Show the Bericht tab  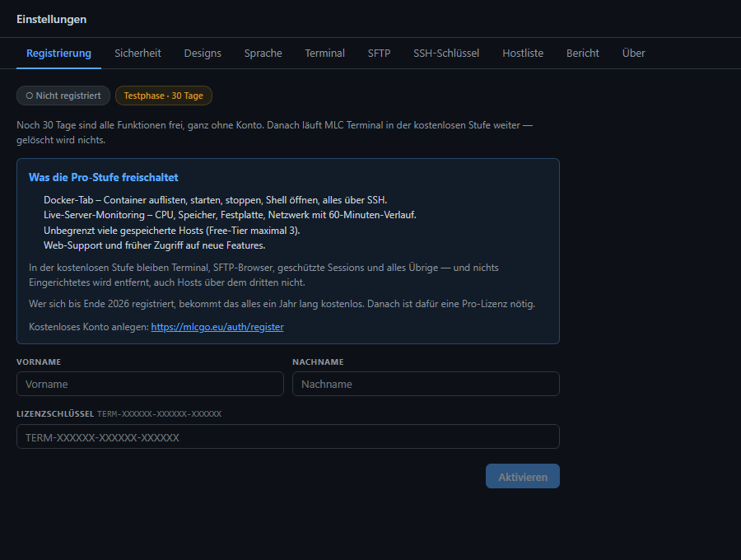point(583,54)
